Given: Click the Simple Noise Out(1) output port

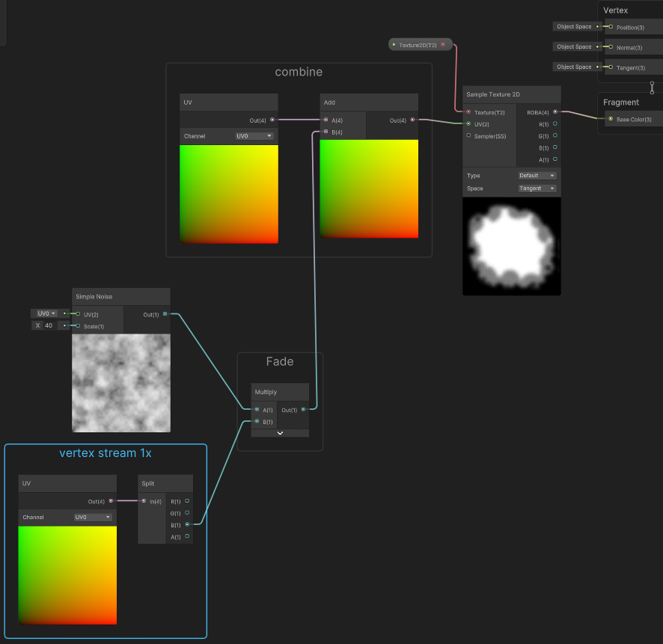Looking at the screenshot, I should tap(165, 314).
